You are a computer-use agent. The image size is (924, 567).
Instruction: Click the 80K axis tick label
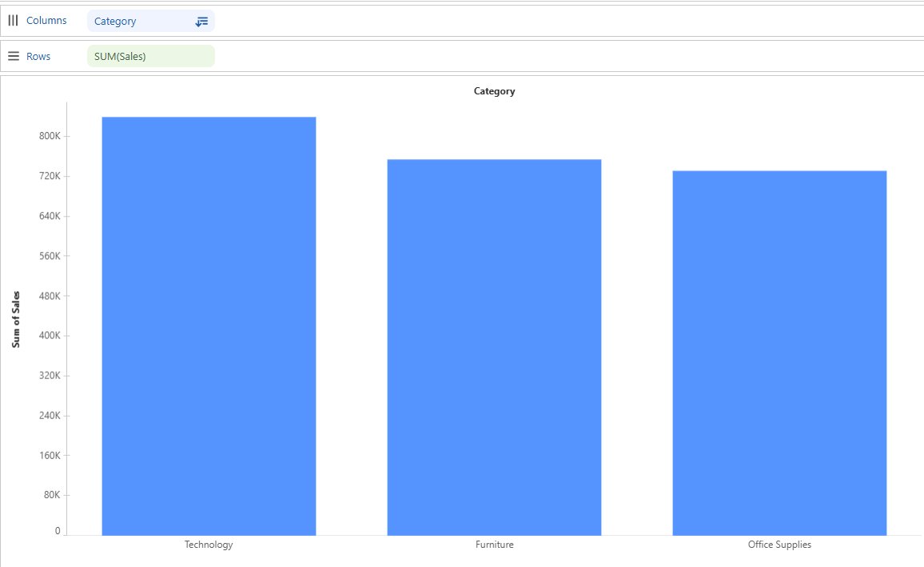(53, 495)
